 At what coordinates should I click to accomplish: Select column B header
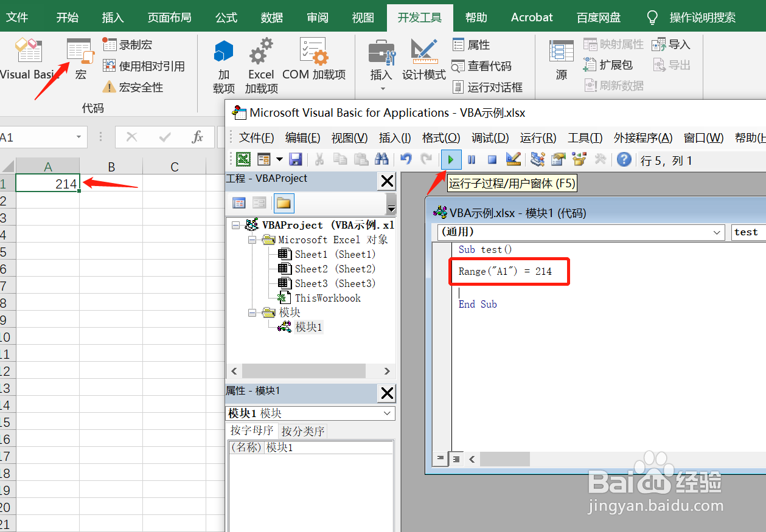(111, 167)
